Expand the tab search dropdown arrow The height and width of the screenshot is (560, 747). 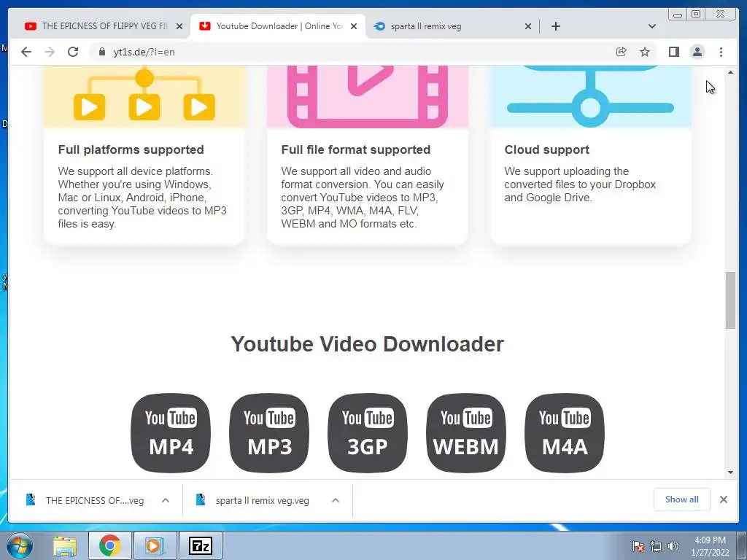click(x=652, y=26)
